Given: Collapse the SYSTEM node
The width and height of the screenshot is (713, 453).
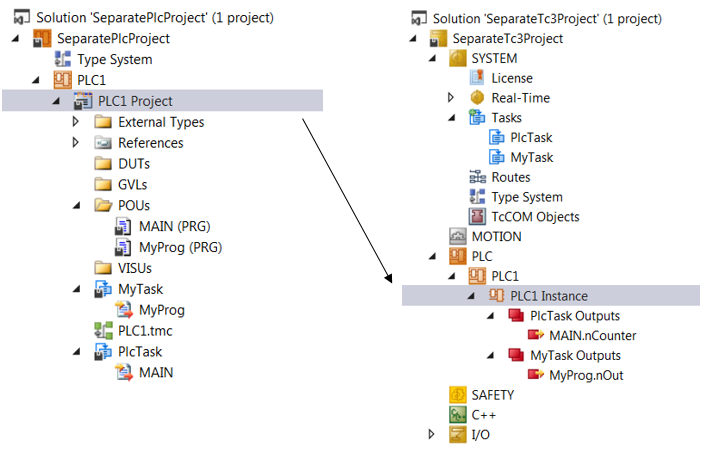Looking at the screenshot, I should (432, 59).
